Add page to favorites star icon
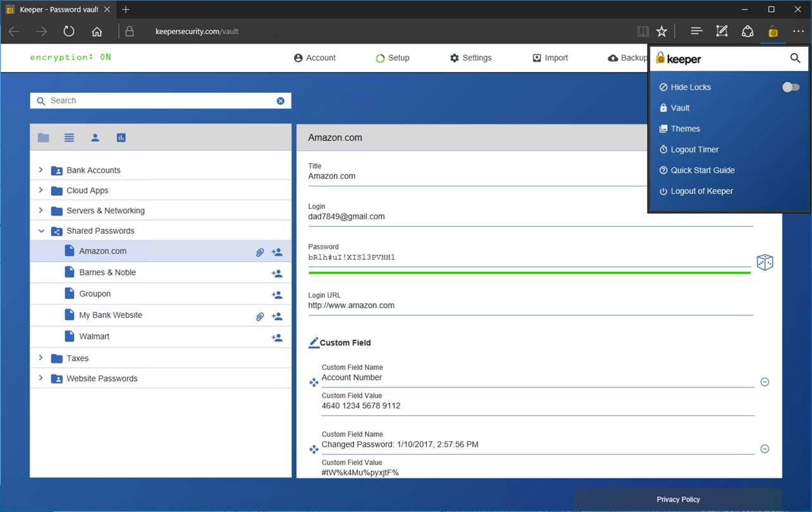Viewport: 812px width, 512px height. point(661,31)
